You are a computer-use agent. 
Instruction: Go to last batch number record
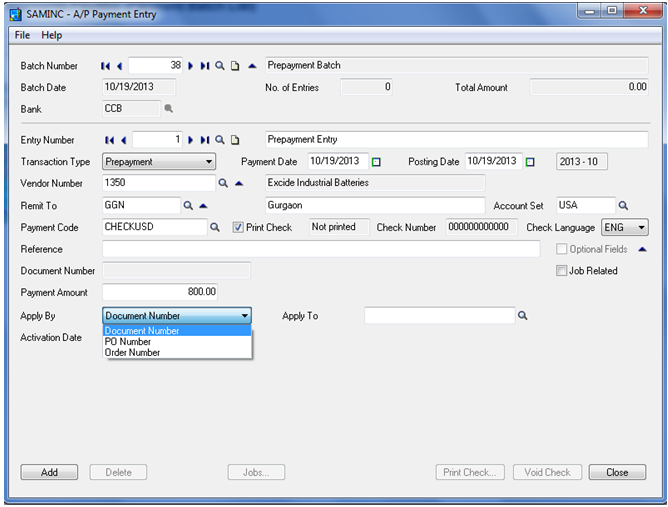(x=205, y=66)
